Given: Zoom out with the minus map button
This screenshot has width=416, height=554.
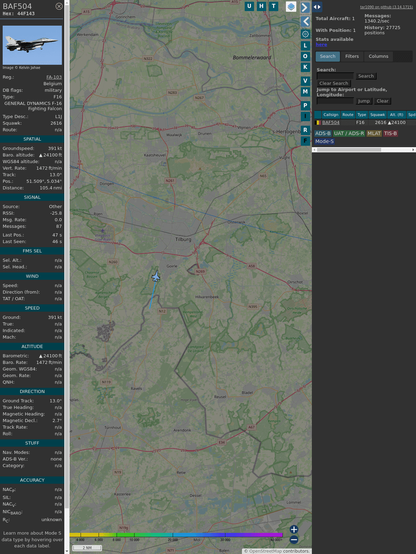Looking at the screenshot, I should [x=294, y=540].
